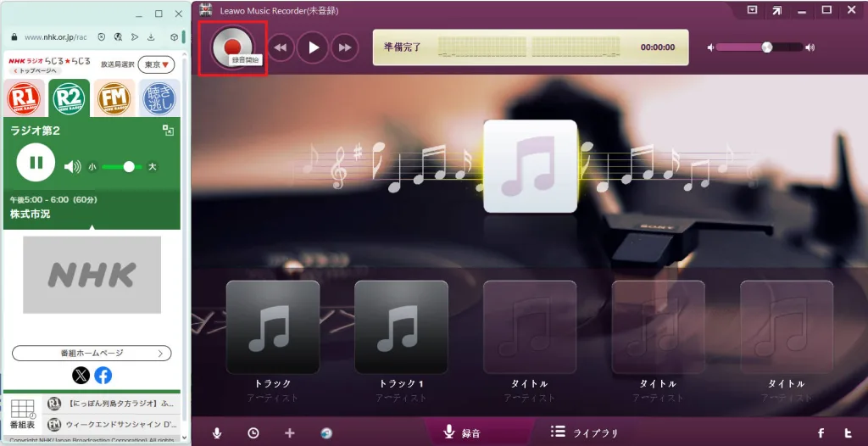Open the browser extensions cube icon
Screen dimensions: 868x446
click(175, 37)
